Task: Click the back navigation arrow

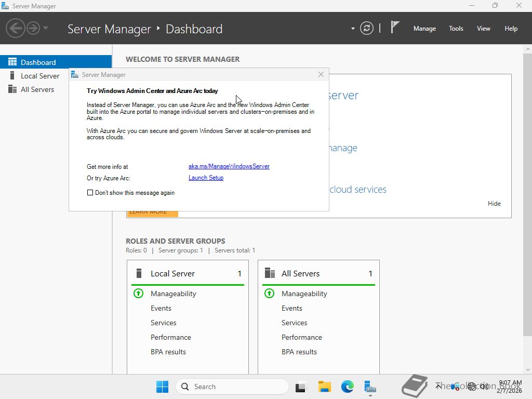Action: coord(15,28)
